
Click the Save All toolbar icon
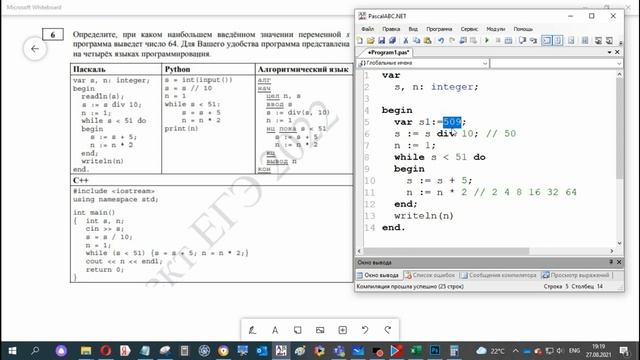pos(392,40)
